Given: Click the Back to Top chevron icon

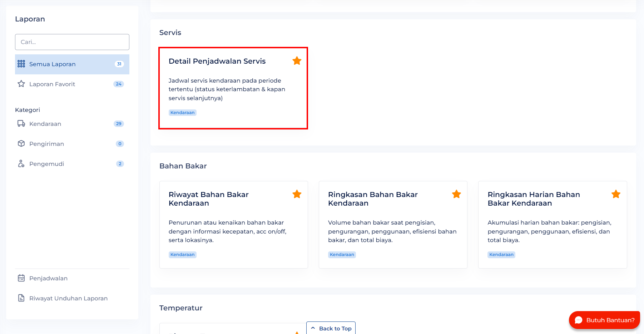Looking at the screenshot, I should pyautogui.click(x=313, y=328).
